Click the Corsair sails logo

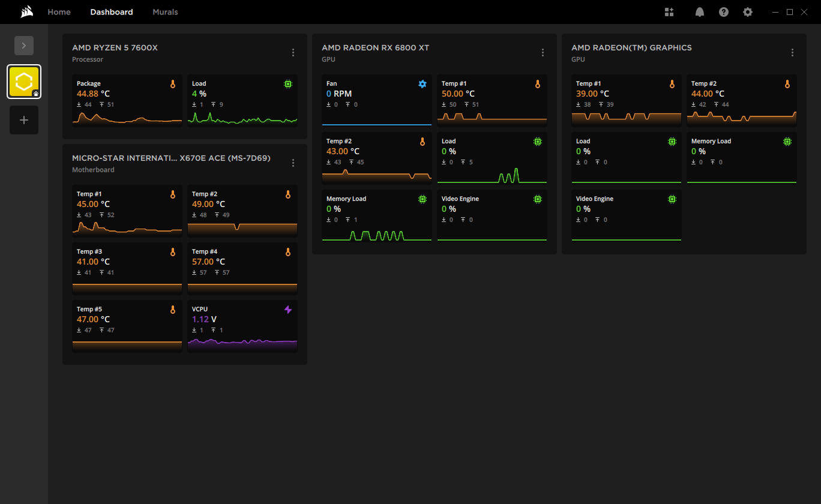(26, 12)
